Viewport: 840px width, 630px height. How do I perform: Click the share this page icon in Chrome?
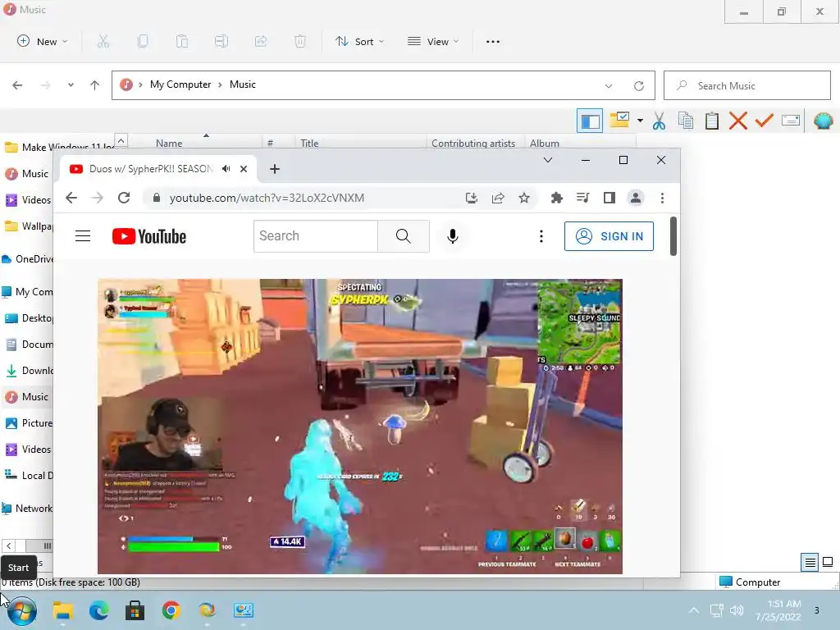coord(498,199)
